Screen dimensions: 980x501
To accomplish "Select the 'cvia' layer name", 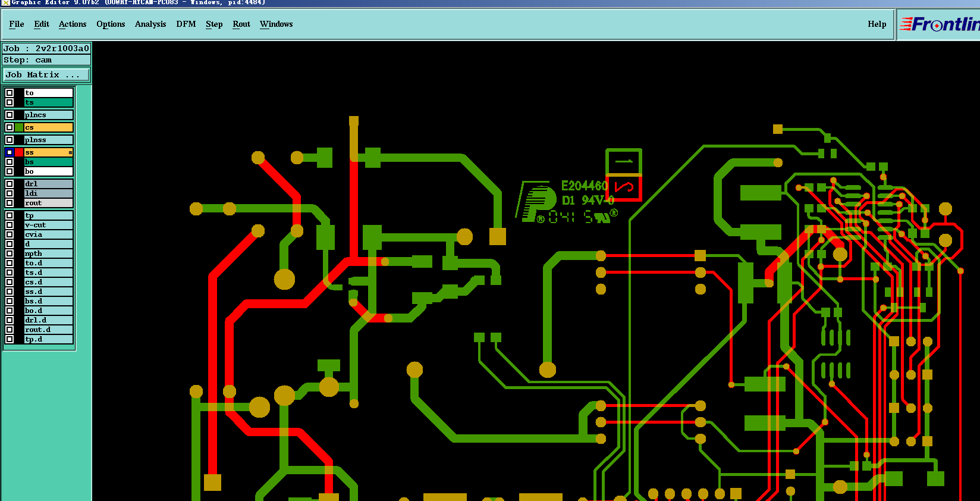I will pyautogui.click(x=48, y=234).
